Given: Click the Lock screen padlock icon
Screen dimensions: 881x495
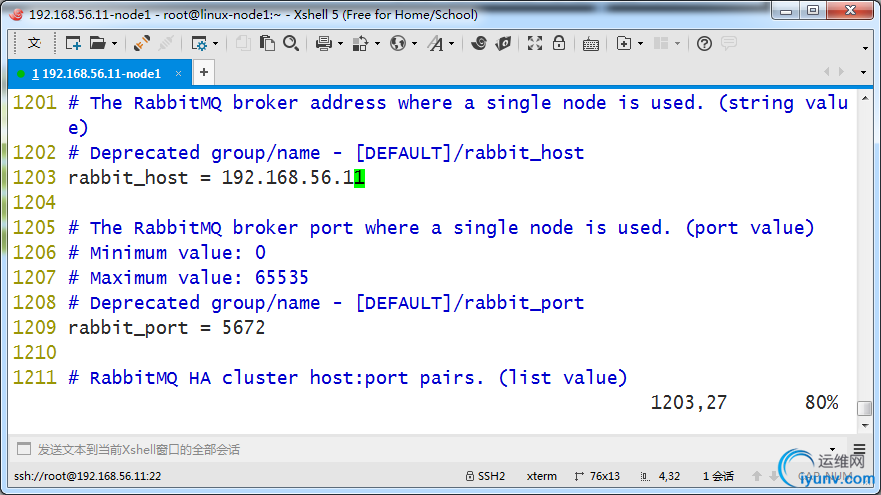Looking at the screenshot, I should tap(558, 43).
